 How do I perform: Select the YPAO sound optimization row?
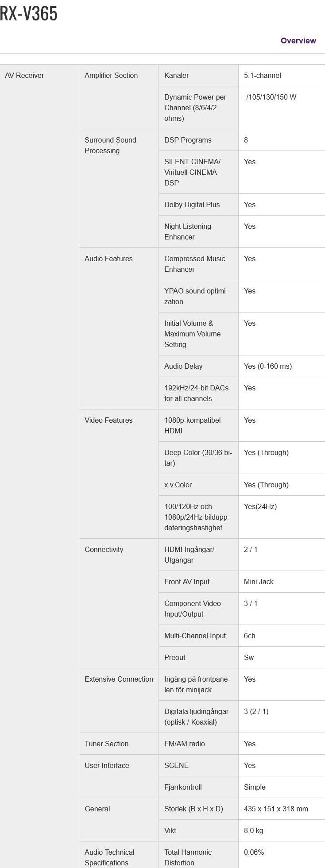click(x=242, y=296)
